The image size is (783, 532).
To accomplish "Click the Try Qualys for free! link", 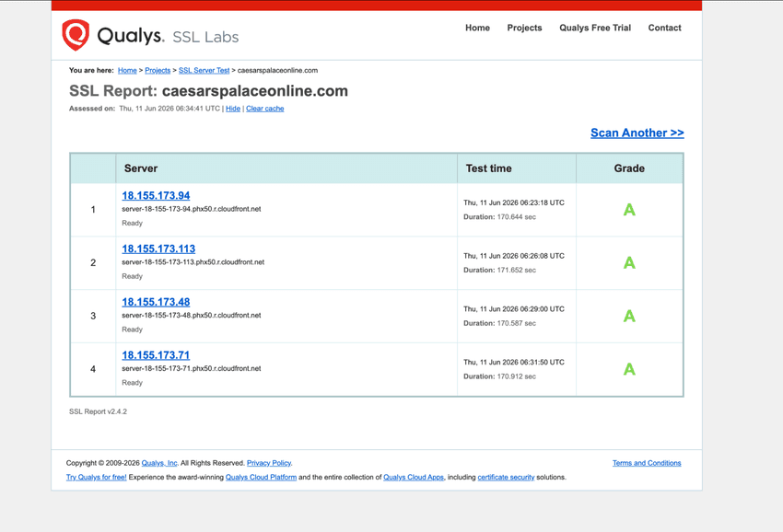I will [97, 477].
